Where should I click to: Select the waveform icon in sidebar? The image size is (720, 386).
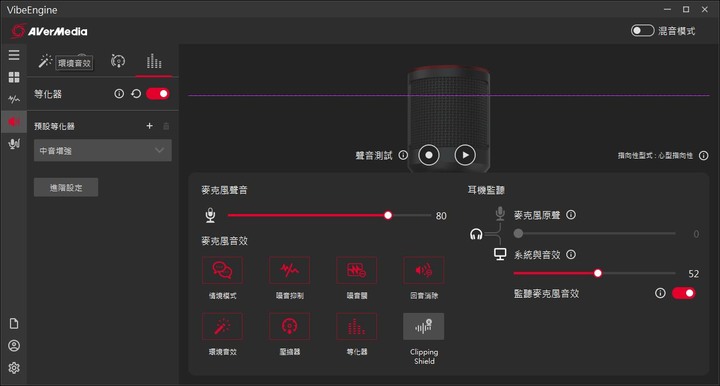tap(14, 99)
